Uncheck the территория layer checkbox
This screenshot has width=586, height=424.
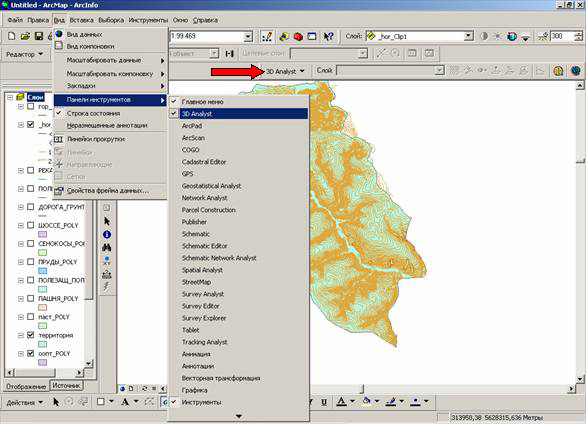pyautogui.click(x=31, y=335)
